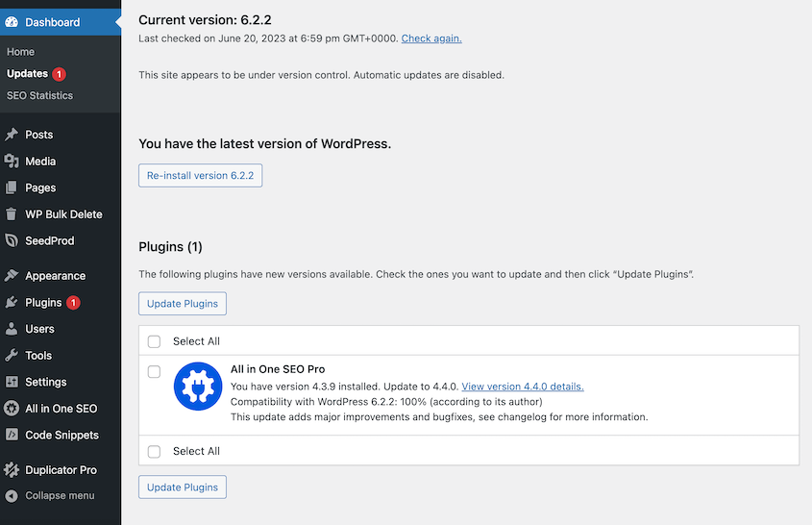Click the All in One SEO Pro plugin title
The width and height of the screenshot is (812, 525).
(278, 369)
